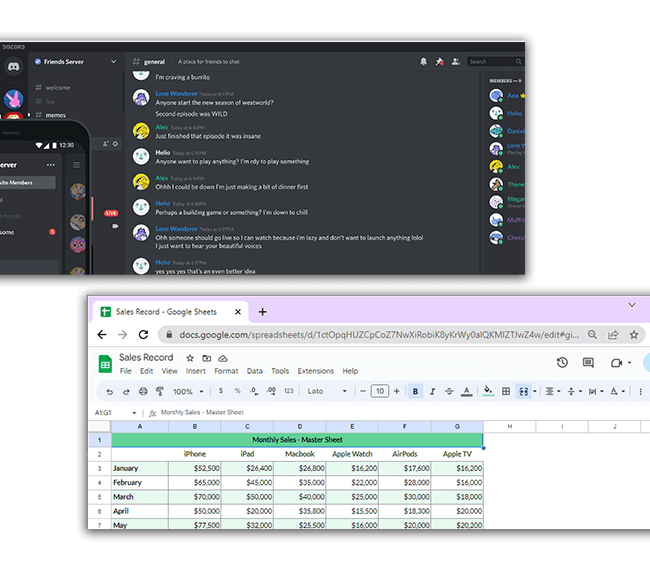Share this page from address bar

click(613, 335)
